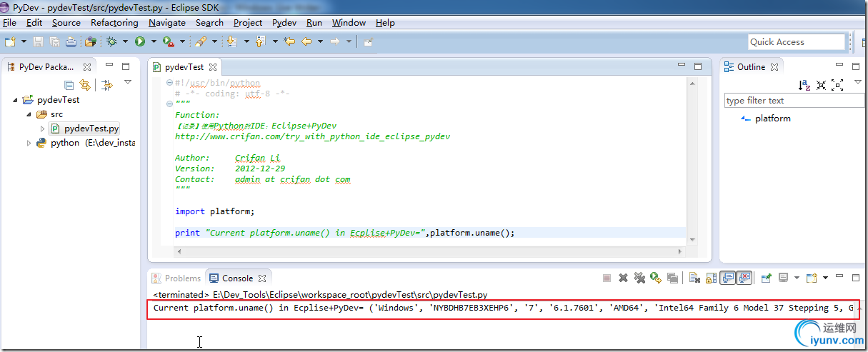Open the Window menu

(x=349, y=23)
